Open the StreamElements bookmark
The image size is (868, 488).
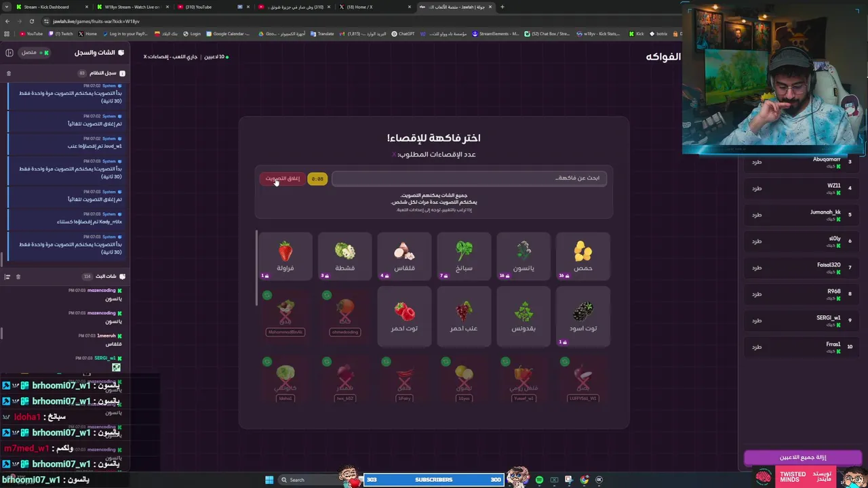tap(496, 34)
